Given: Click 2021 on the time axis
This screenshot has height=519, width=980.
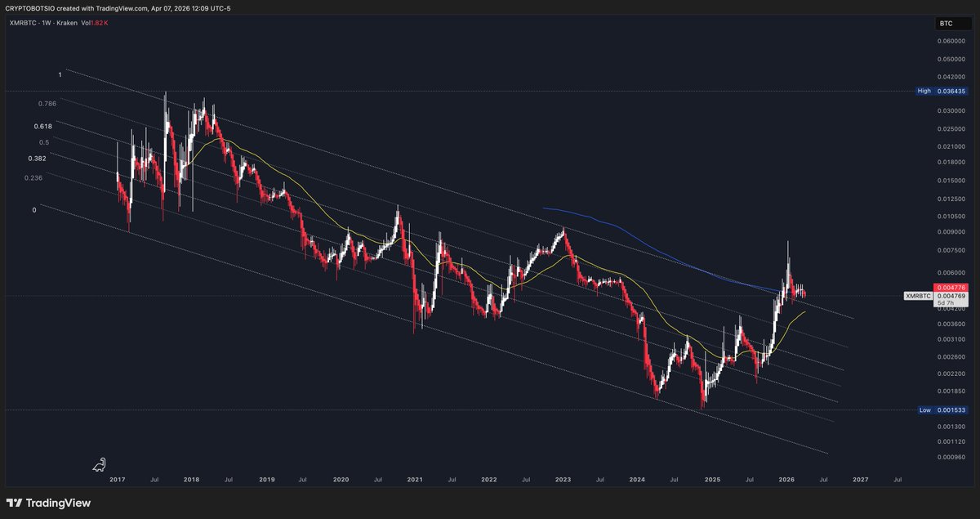Looking at the screenshot, I should (414, 481).
